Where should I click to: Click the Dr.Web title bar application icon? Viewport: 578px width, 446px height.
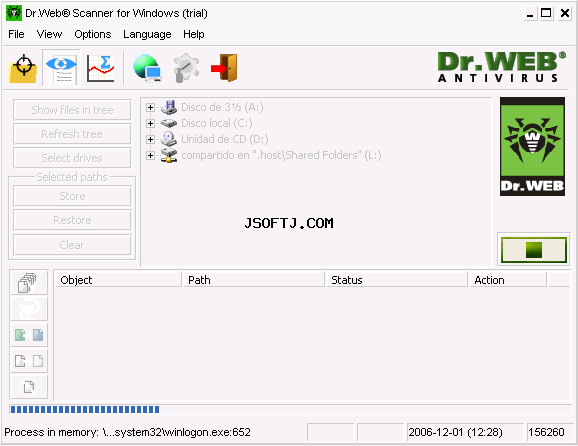click(x=14, y=13)
